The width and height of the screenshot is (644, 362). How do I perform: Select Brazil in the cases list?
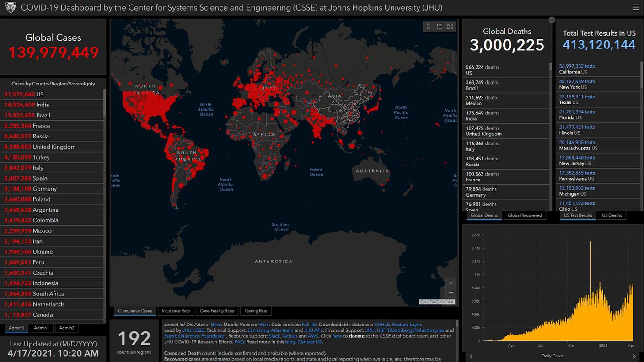pos(52,115)
